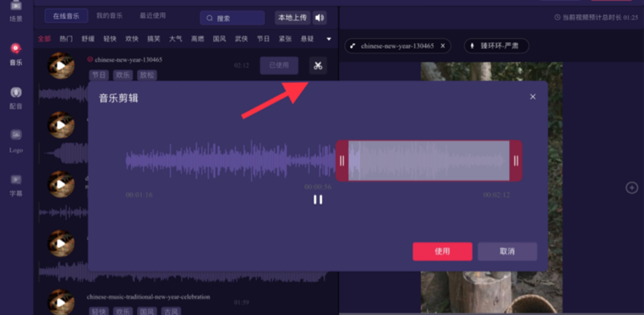This screenshot has height=315, width=644.
Task: Click the 欢乐 tag under chinese-new-year-130465
Action: pyautogui.click(x=123, y=75)
